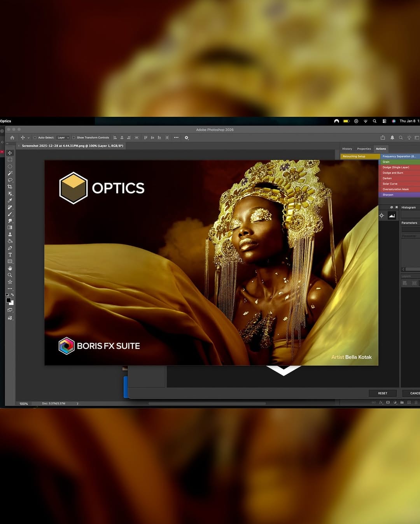Open the Discover lightbulb icon

[409, 137]
